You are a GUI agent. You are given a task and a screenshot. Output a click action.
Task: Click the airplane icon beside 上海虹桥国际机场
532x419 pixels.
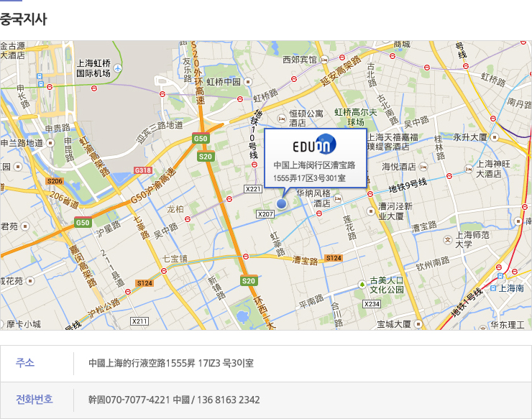(118, 68)
